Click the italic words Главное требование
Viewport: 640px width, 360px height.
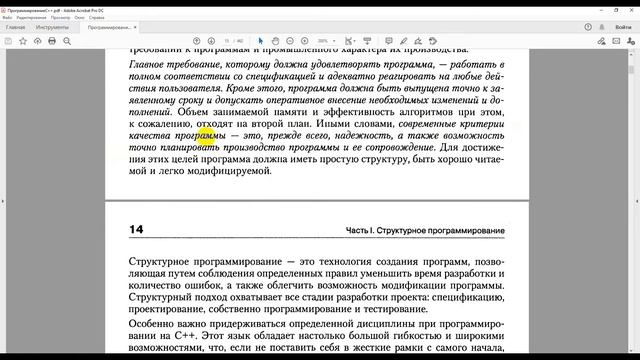click(176, 64)
